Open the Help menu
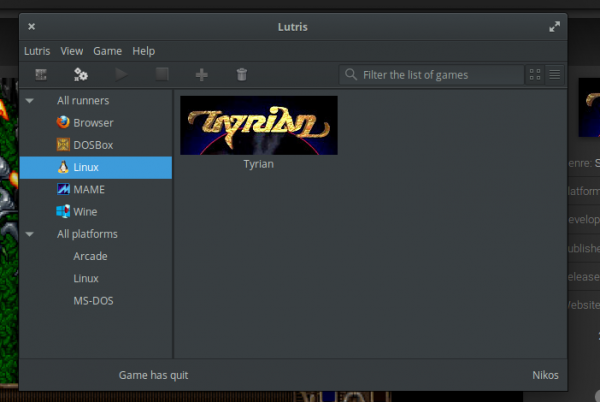 (x=143, y=51)
